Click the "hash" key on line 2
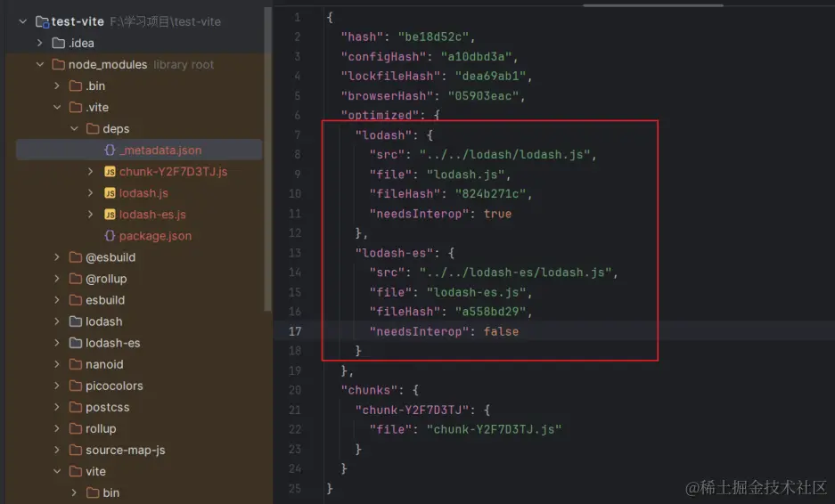835x504 pixels. click(362, 37)
